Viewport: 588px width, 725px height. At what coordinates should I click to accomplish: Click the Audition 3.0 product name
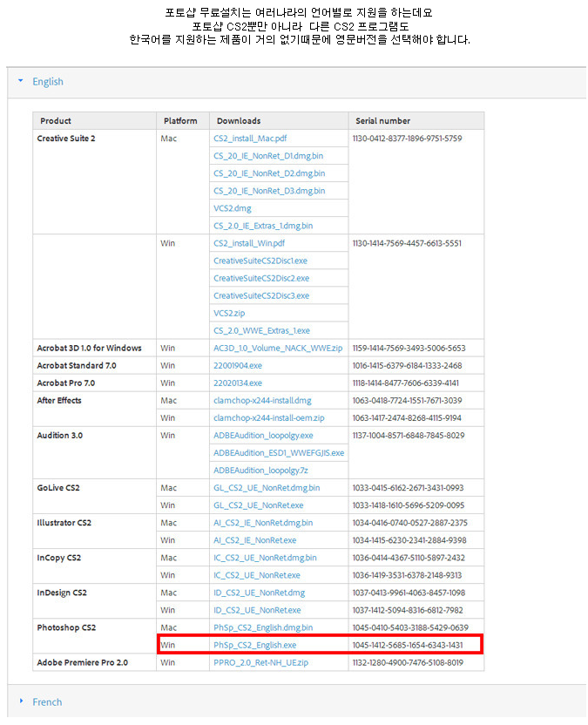point(59,436)
